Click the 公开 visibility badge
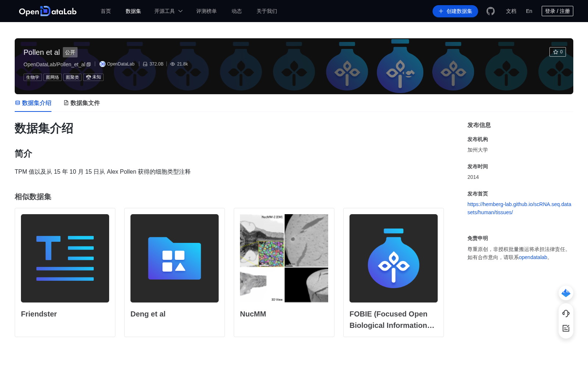This screenshot has height=368, width=588. (70, 52)
